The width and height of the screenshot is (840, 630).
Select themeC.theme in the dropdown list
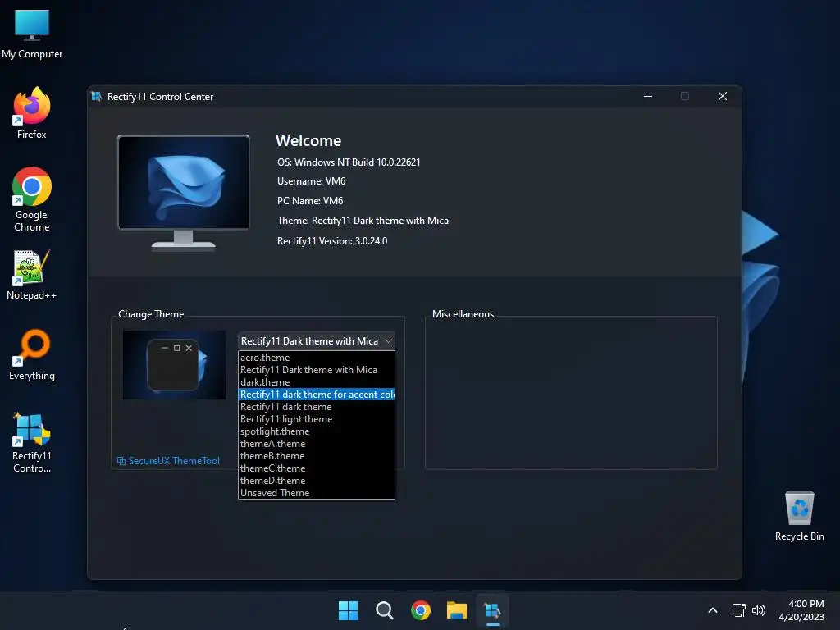point(316,468)
